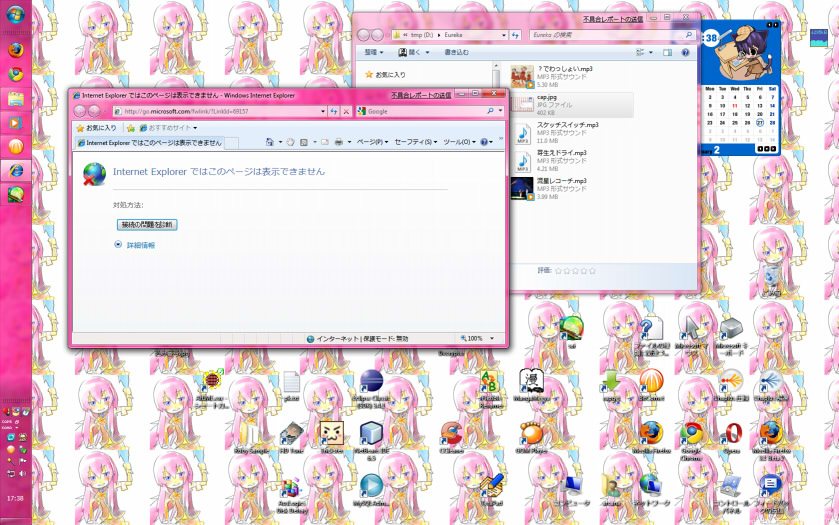
Task: Select the IE tab ではこのページは表示できません
Action: pyautogui.click(x=149, y=143)
